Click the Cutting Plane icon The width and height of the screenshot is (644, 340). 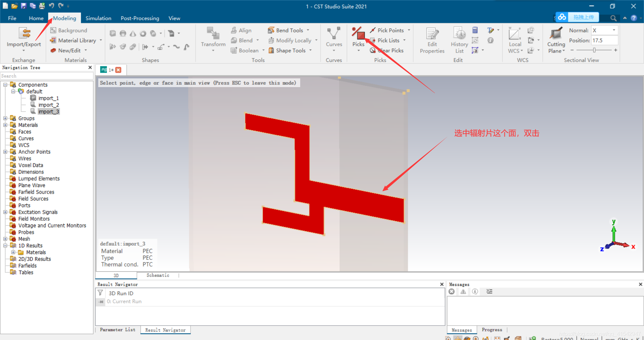click(x=556, y=33)
